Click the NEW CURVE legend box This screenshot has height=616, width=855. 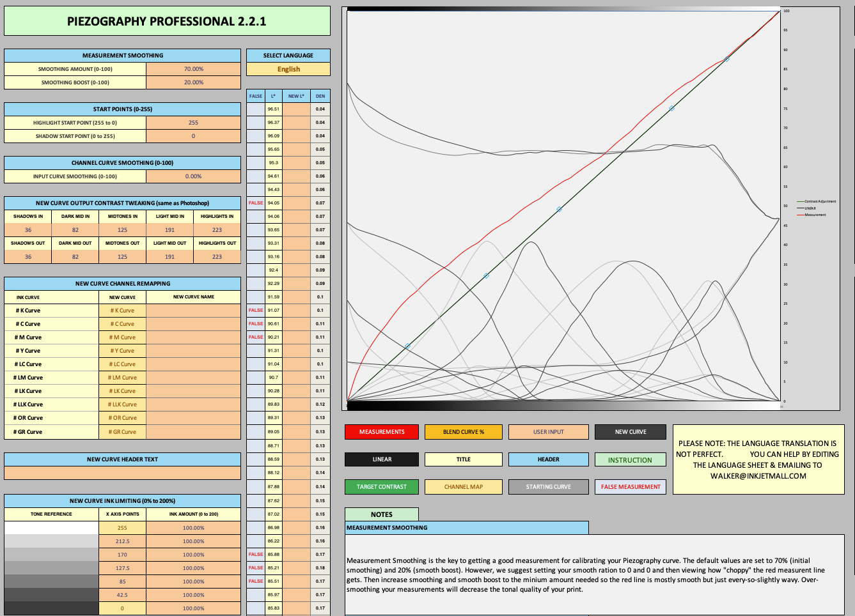631,432
